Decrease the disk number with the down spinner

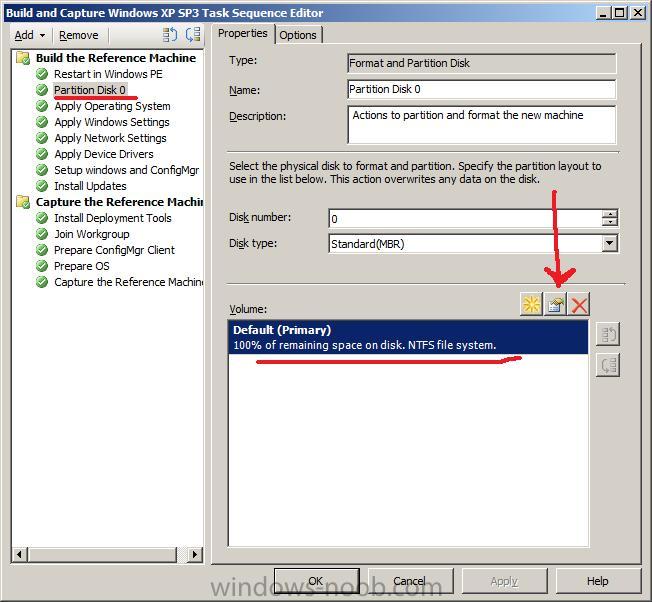click(x=610, y=223)
